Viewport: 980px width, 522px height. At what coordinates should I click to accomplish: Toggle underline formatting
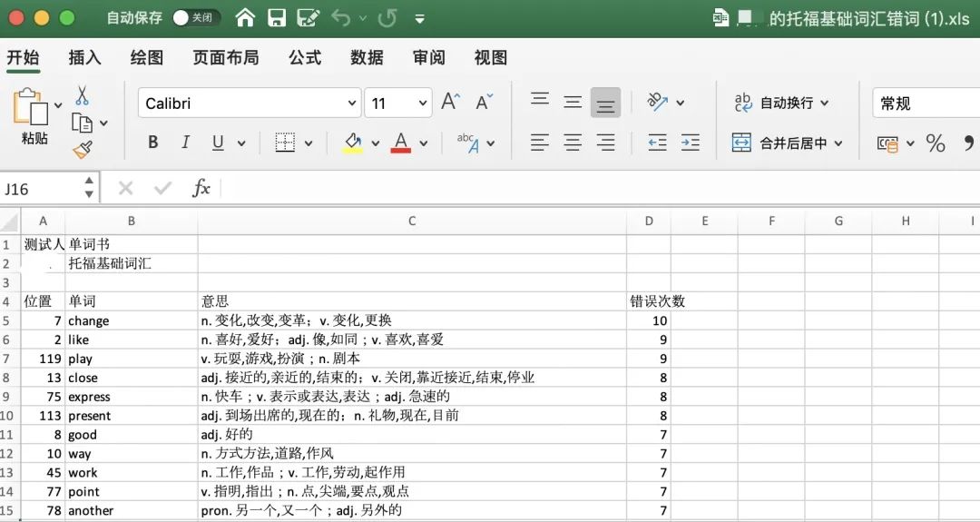[218, 143]
